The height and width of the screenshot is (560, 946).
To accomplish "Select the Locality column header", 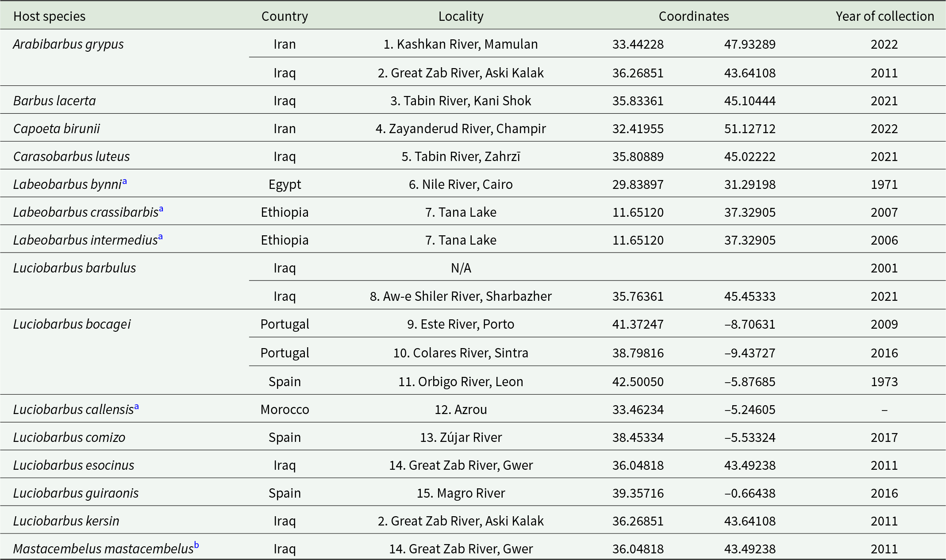I will click(461, 16).
